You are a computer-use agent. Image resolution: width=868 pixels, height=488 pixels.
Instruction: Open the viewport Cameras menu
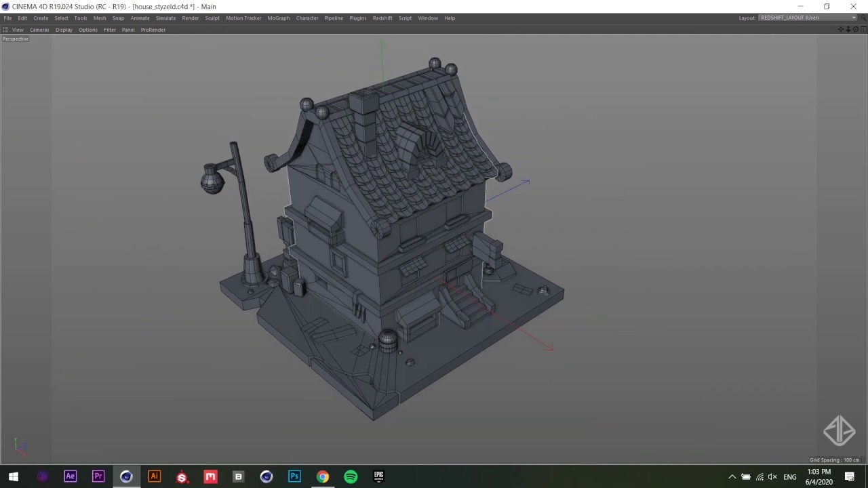click(39, 30)
